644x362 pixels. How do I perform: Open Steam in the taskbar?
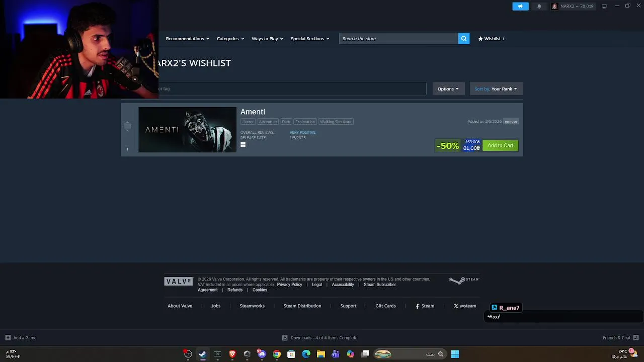pyautogui.click(x=203, y=354)
